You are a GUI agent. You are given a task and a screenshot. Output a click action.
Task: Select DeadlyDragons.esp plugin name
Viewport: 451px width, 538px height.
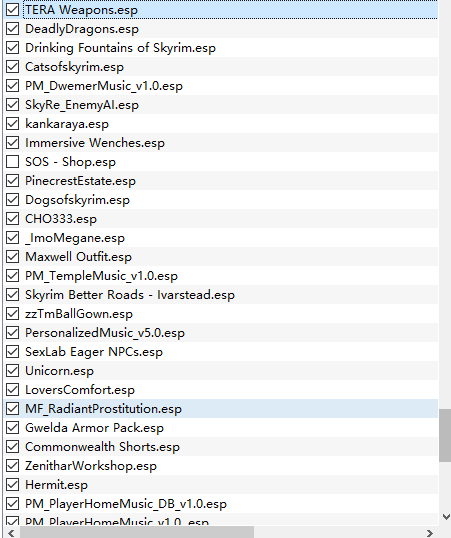coord(82,29)
